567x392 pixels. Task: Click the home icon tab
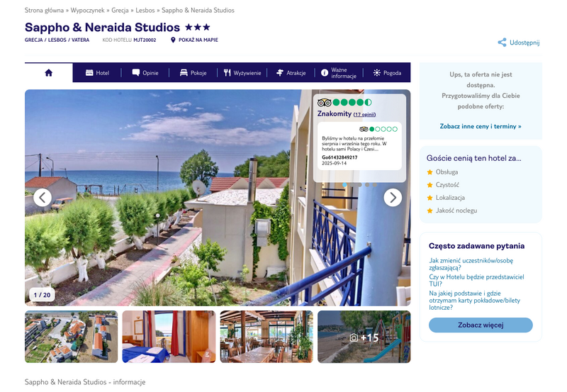(48, 73)
